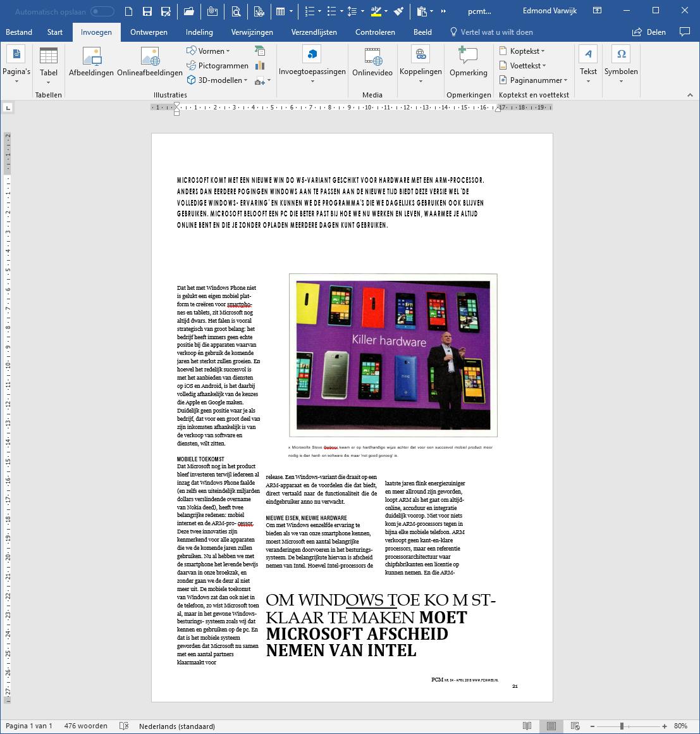Image resolution: width=700 pixels, height=734 pixels.
Task: Click the Afbeeldingen (pictures) icon
Action: pos(93,57)
